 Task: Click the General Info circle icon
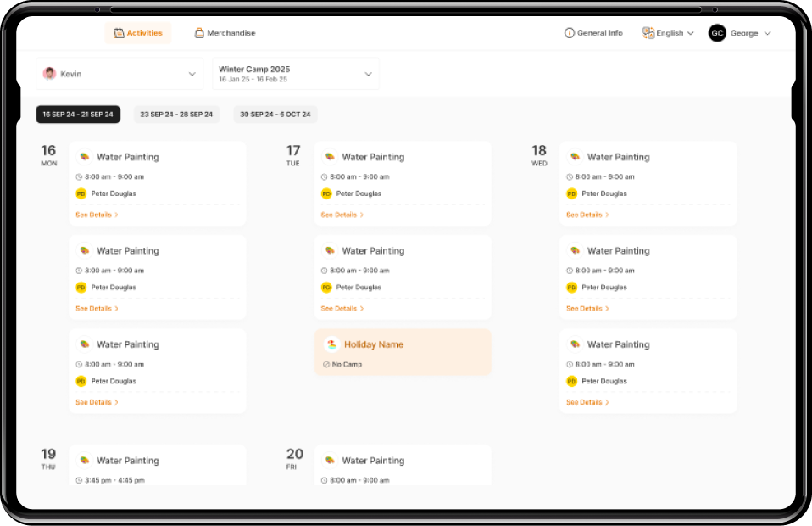(x=568, y=32)
